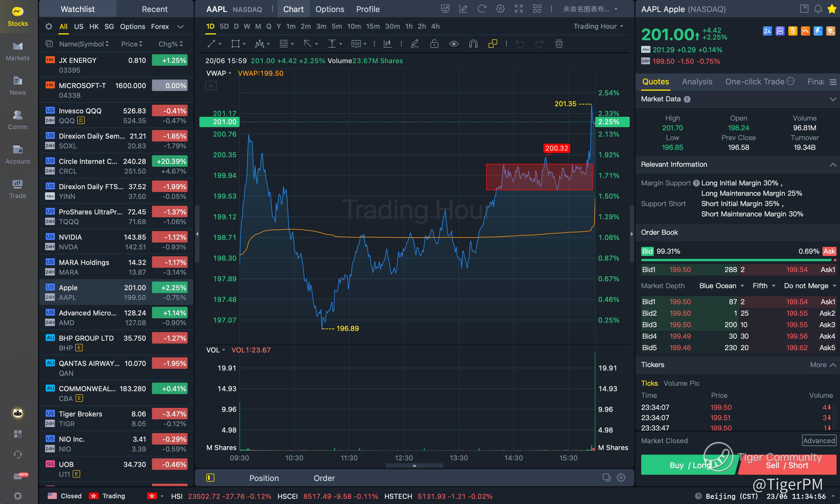Collapse the left watchlist panel arrow

click(197, 234)
